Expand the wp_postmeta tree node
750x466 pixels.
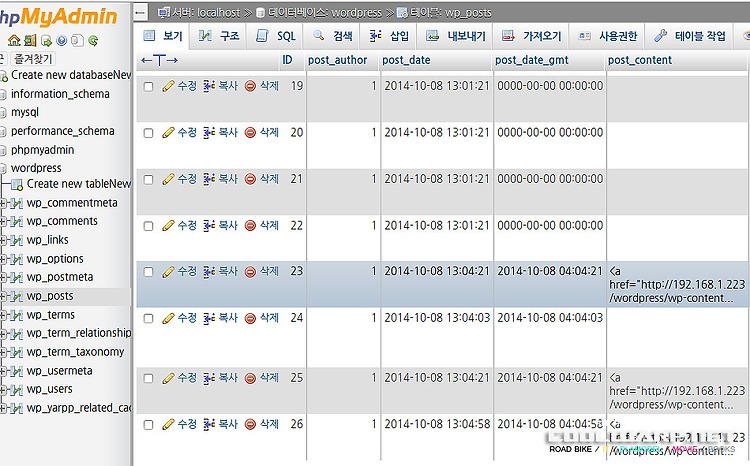pos(3,277)
